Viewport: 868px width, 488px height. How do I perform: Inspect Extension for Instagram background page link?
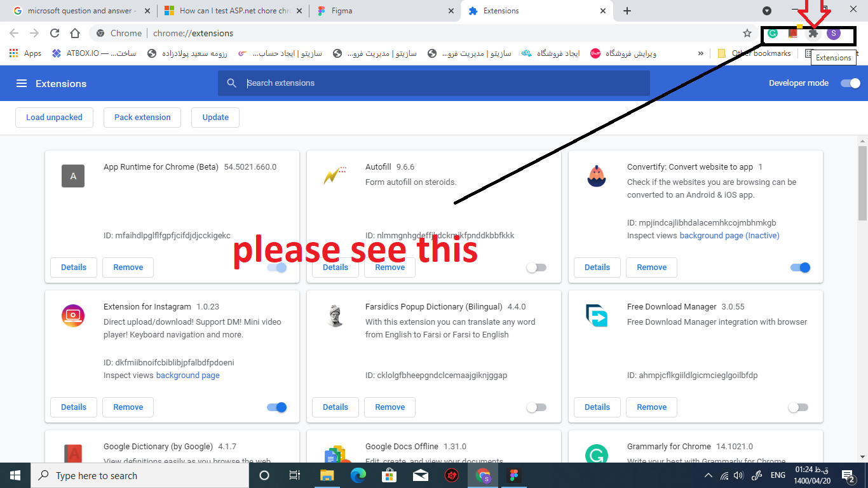[x=188, y=376]
